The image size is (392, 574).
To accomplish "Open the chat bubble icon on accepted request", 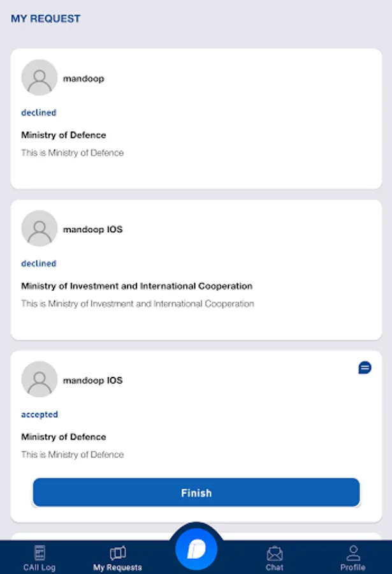I will pos(365,367).
